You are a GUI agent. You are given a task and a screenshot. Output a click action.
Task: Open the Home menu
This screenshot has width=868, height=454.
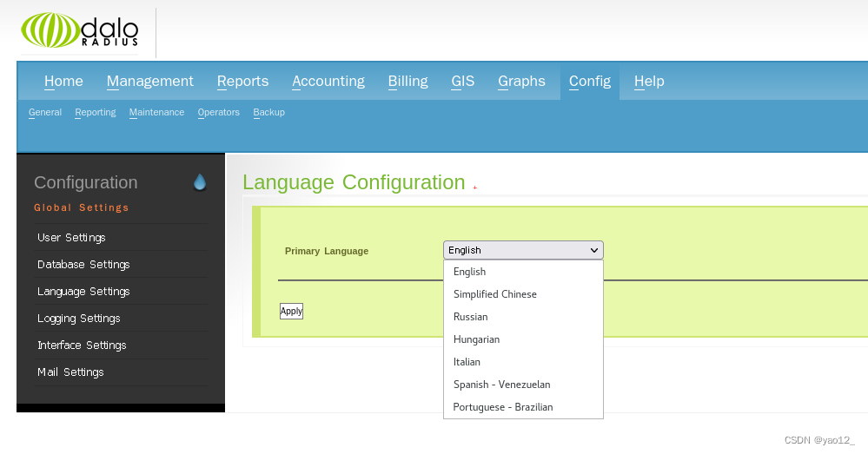(x=63, y=82)
